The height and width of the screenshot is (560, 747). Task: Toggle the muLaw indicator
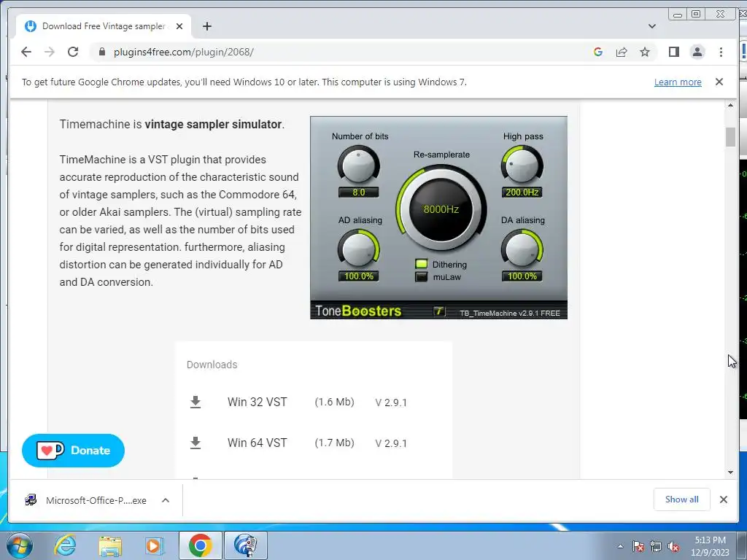(421, 276)
